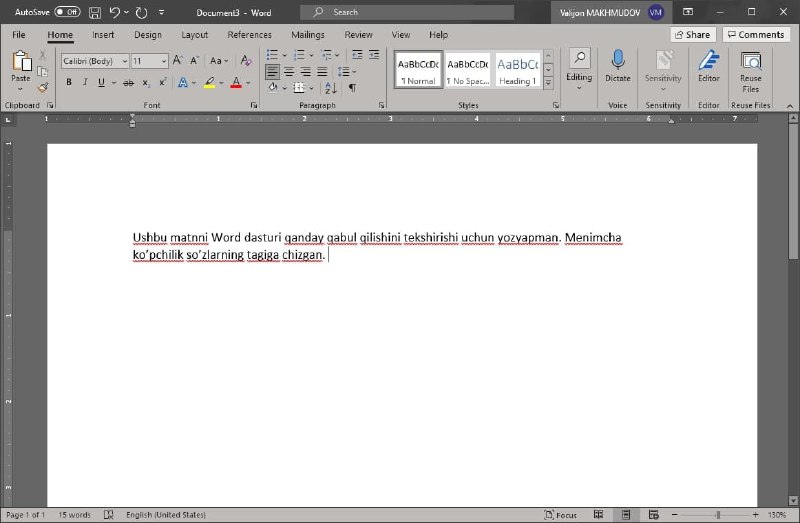800x523 pixels.
Task: Switch to Read Mode view icon
Action: click(x=598, y=514)
